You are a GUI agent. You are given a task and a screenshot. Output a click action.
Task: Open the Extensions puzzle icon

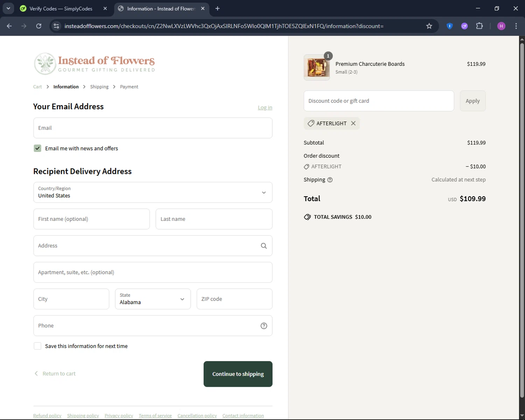(479, 26)
